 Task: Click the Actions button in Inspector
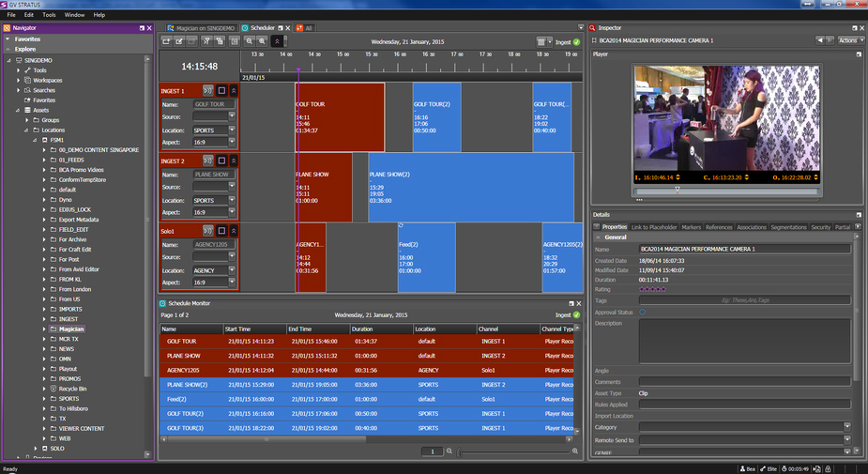click(x=848, y=40)
